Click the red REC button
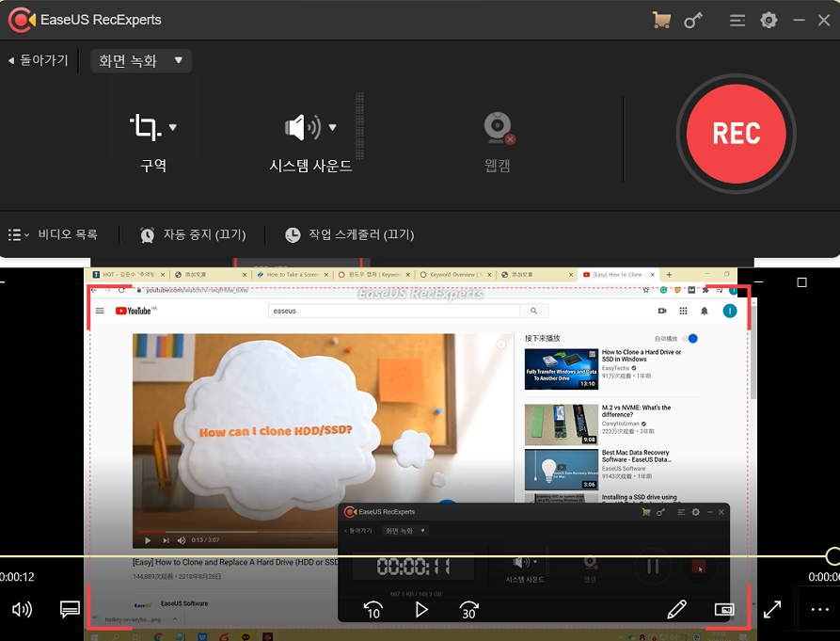840x641 pixels. pyautogui.click(x=736, y=134)
